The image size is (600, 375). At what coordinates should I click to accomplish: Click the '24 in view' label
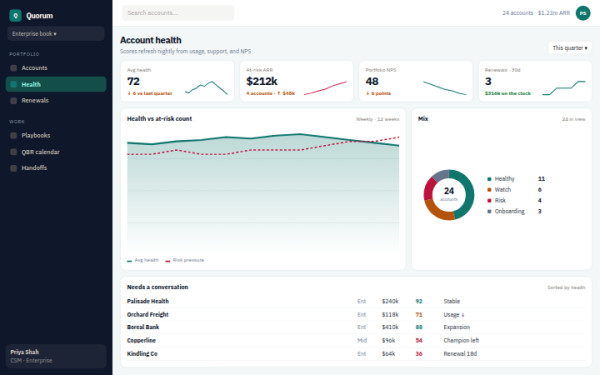pyautogui.click(x=573, y=119)
